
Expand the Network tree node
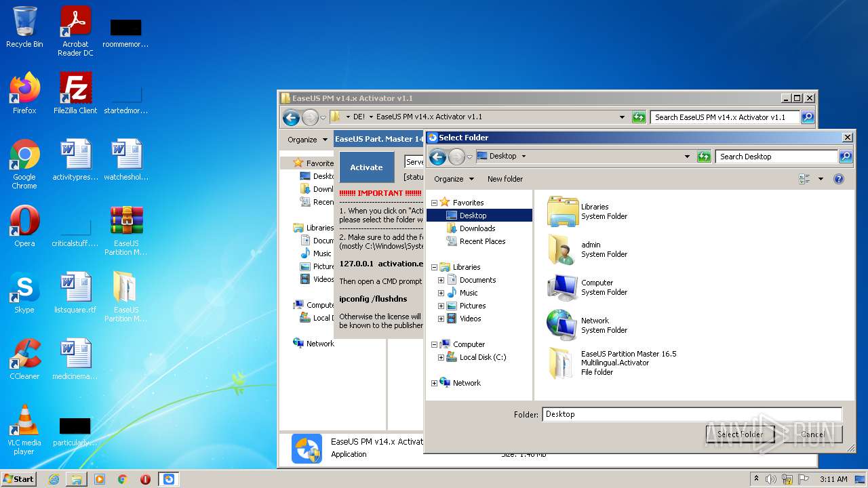pos(434,383)
